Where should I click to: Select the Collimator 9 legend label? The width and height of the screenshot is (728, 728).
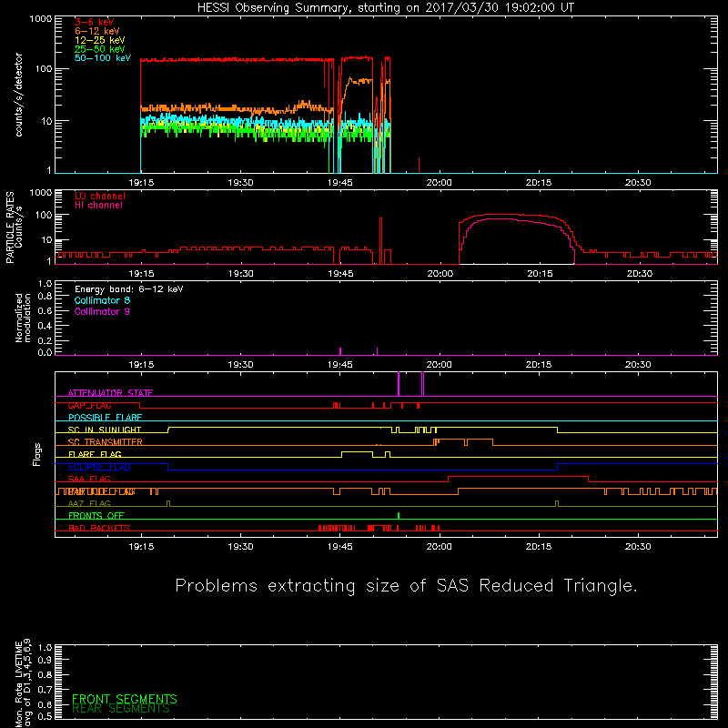tap(103, 311)
